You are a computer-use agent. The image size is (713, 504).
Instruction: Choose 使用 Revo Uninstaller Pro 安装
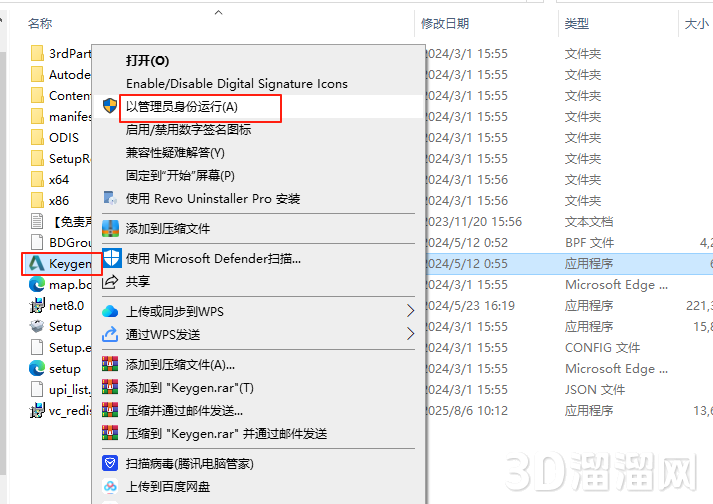tap(213, 198)
